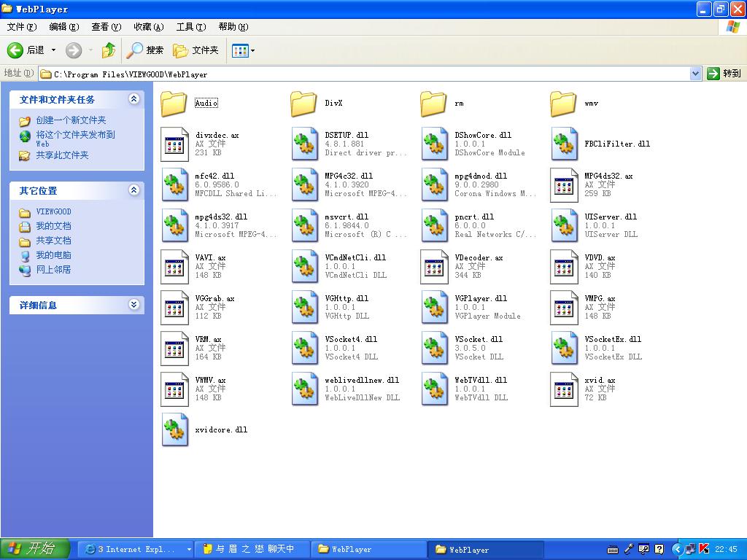The image size is (747, 560).
Task: Select the divxdec.ax file icon
Action: [x=174, y=144]
